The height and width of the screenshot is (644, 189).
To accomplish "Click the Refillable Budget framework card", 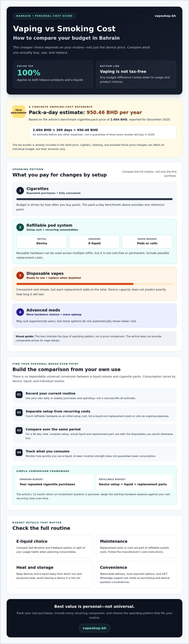I will coord(134,482).
